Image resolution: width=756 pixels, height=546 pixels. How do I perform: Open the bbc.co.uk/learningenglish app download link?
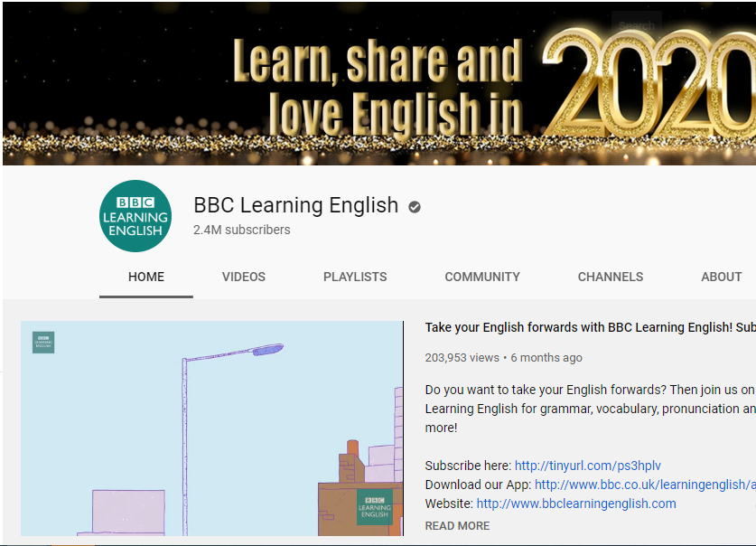click(x=645, y=485)
